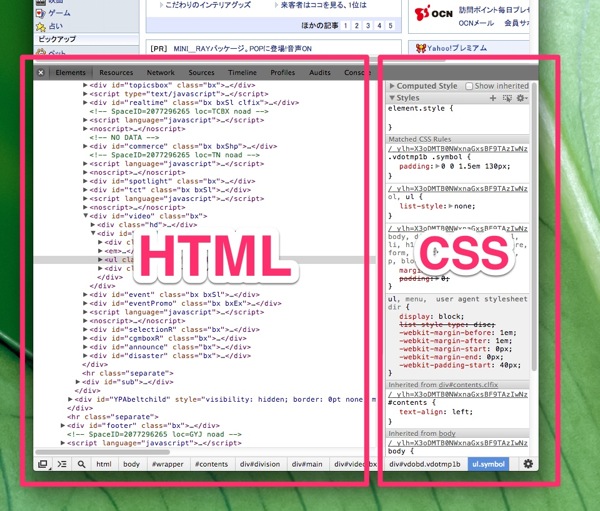Open the Sources tab

click(201, 72)
